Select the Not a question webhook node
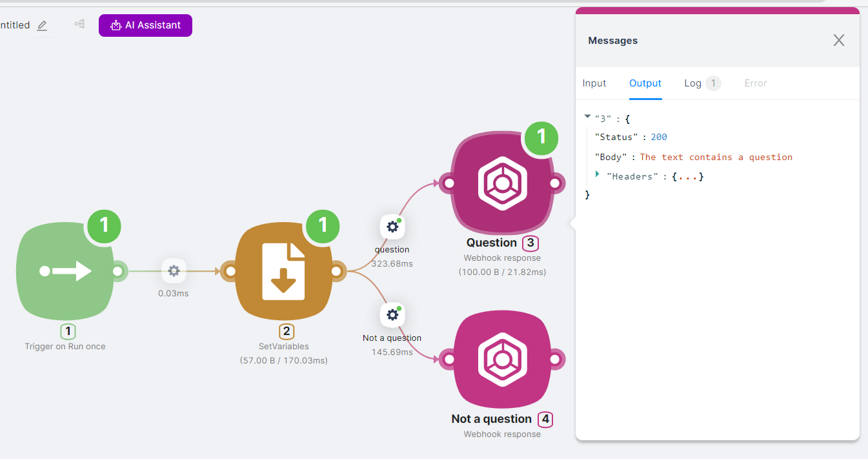 [501, 360]
